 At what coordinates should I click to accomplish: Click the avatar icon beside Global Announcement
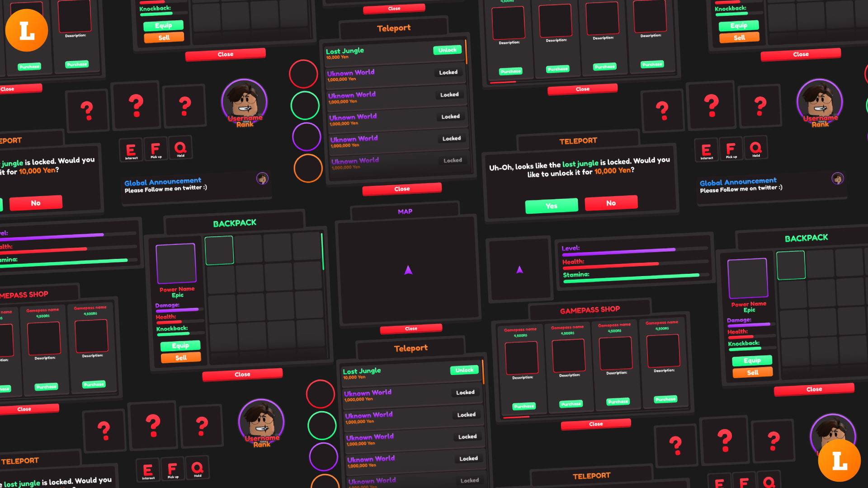pos(262,178)
